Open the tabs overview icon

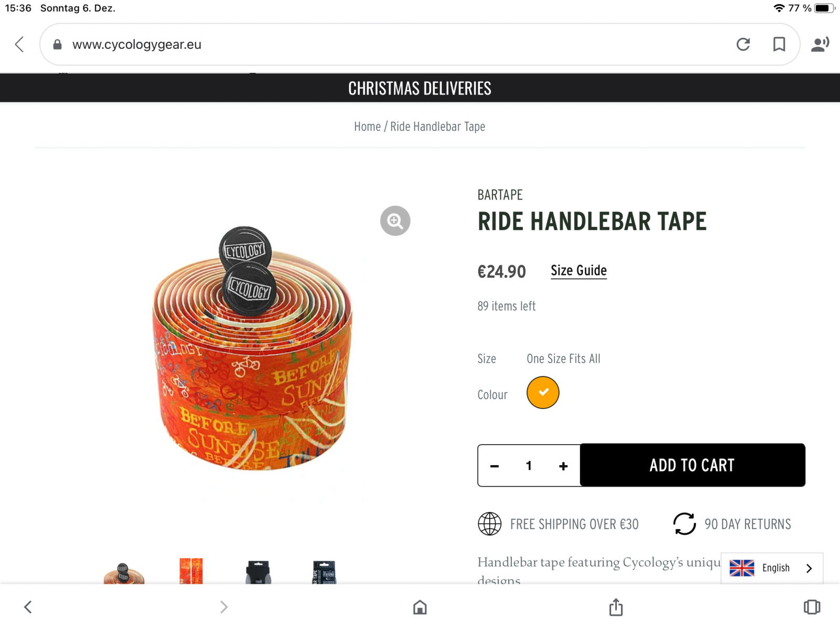pos(812,607)
